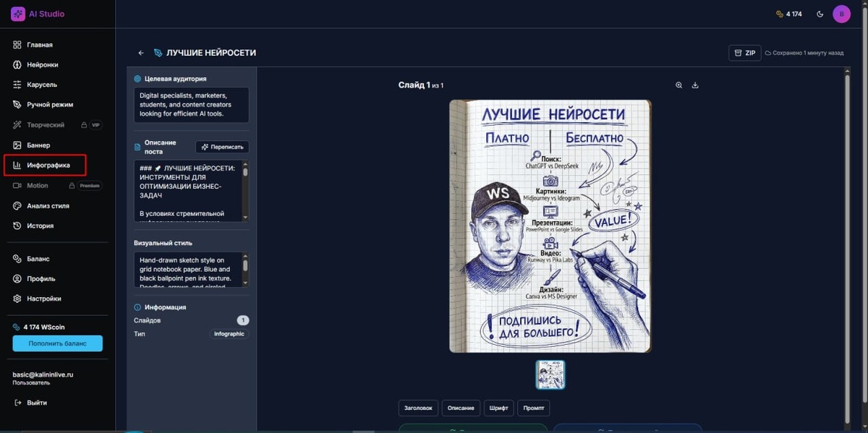Click the AI Studio logo icon
Screen dimensions: 868x433
18,14
